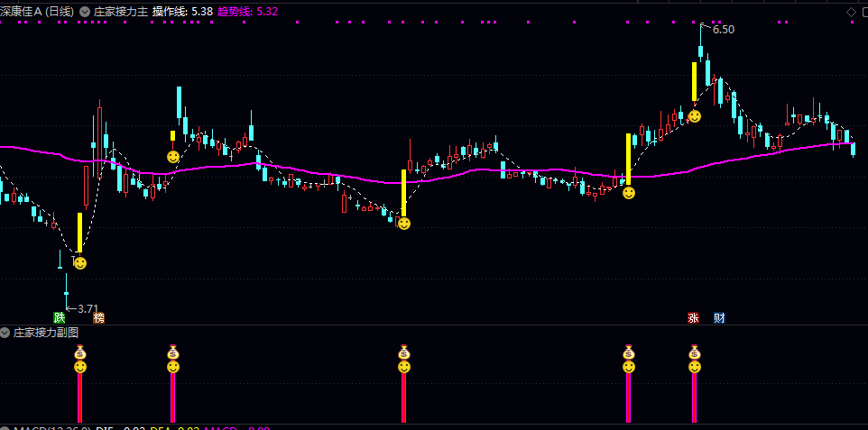The image size is (868, 430).
Task: Click fifth pink signal bar in 庄家接力副图
Action: pos(694,398)
